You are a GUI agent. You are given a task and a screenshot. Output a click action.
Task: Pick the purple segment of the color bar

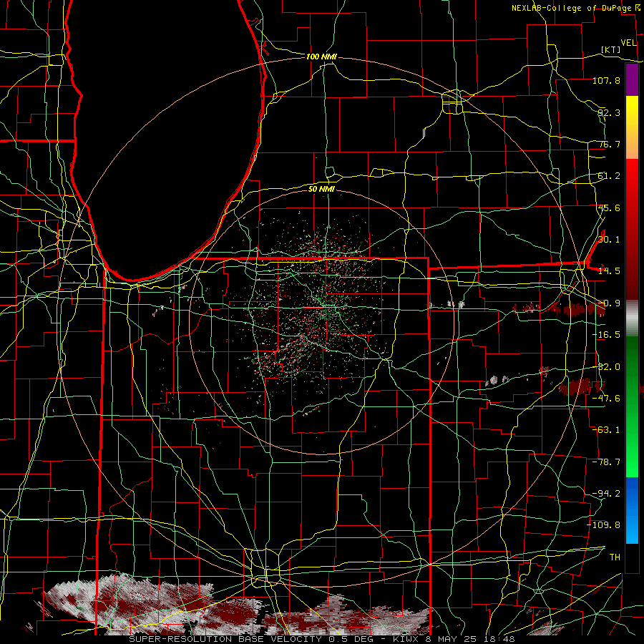632,80
